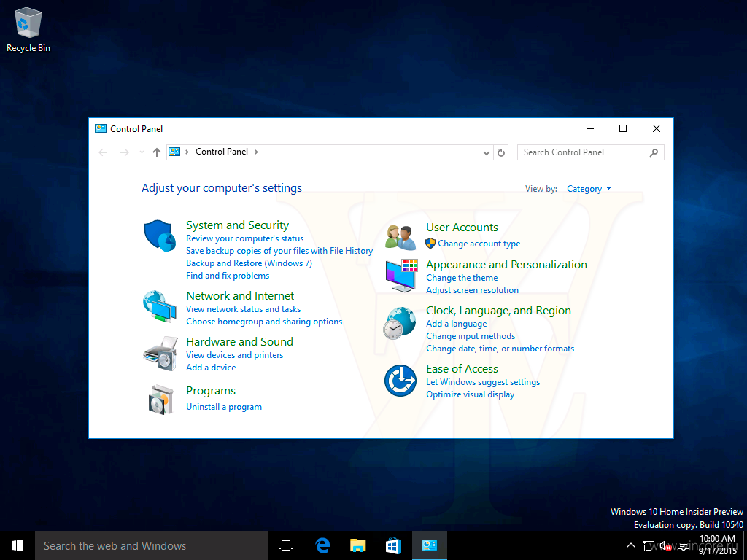Click the network icon in system tray
This screenshot has height=560, width=747.
point(649,545)
